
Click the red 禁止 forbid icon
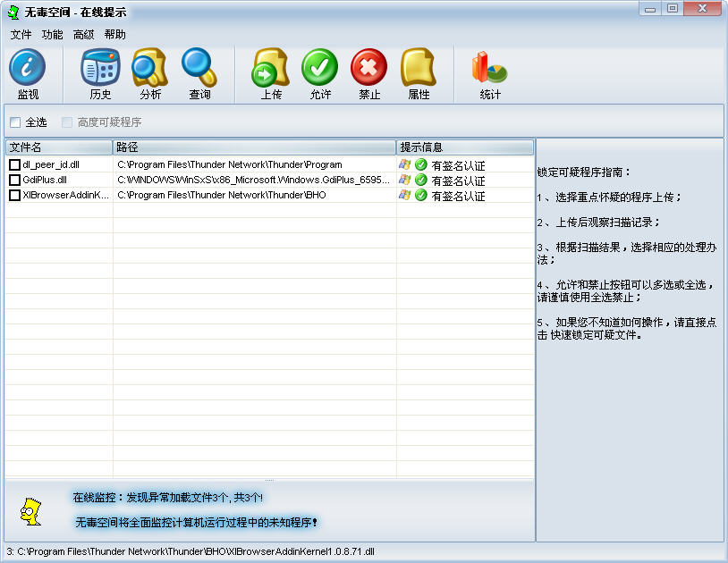369,67
